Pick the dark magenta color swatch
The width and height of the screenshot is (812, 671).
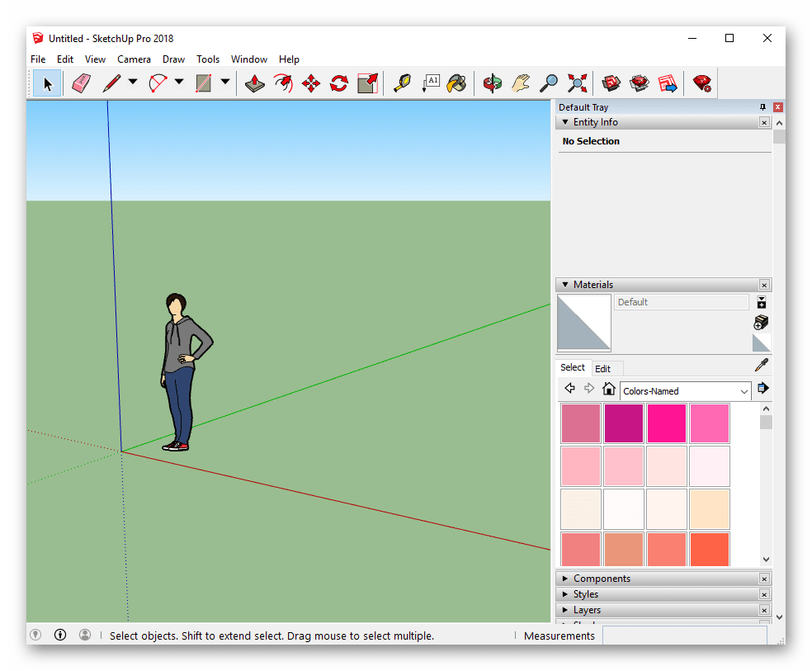click(x=624, y=423)
